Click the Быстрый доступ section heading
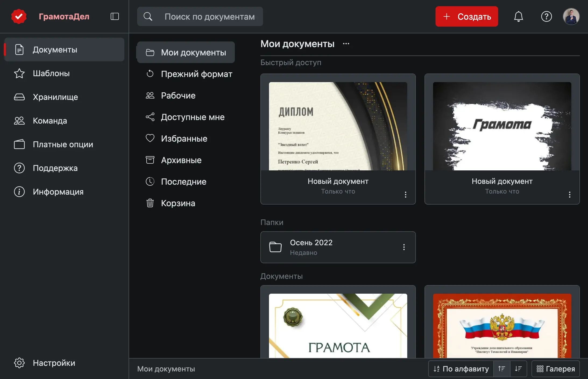Viewport: 588px width, 379px height. [291, 62]
